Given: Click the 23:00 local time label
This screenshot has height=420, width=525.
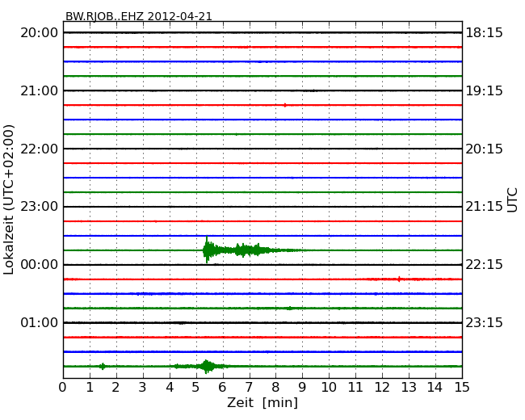Looking at the screenshot, I should click(x=40, y=207).
